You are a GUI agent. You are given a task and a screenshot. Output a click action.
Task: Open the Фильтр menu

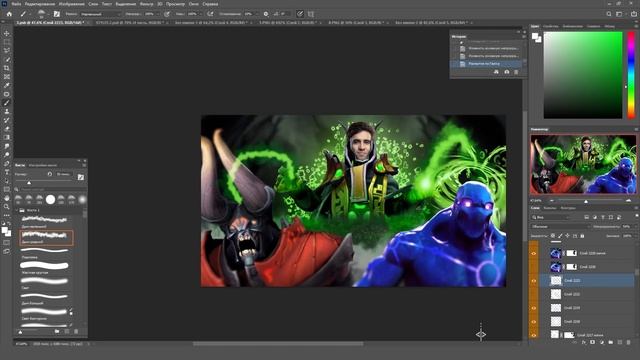pyautogui.click(x=146, y=4)
